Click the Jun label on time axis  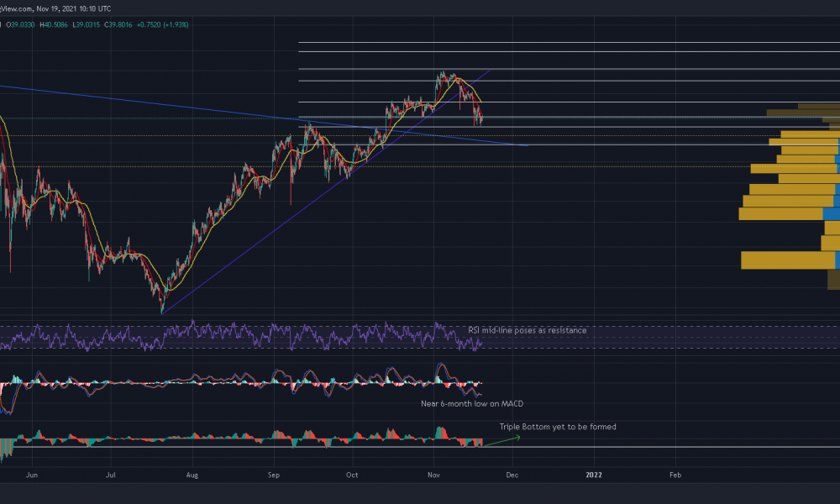pyautogui.click(x=32, y=475)
